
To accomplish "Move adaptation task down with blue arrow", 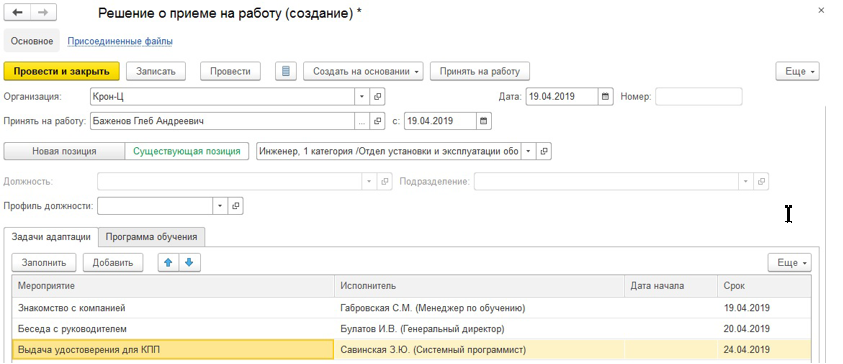I will tap(189, 263).
